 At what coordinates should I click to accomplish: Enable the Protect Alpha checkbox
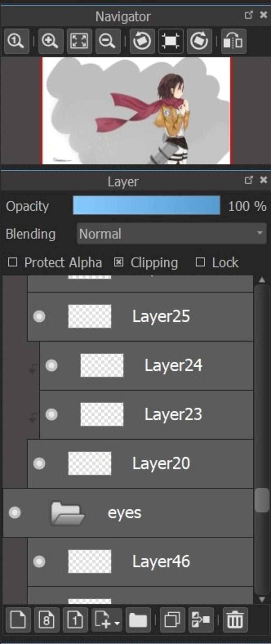point(13,262)
